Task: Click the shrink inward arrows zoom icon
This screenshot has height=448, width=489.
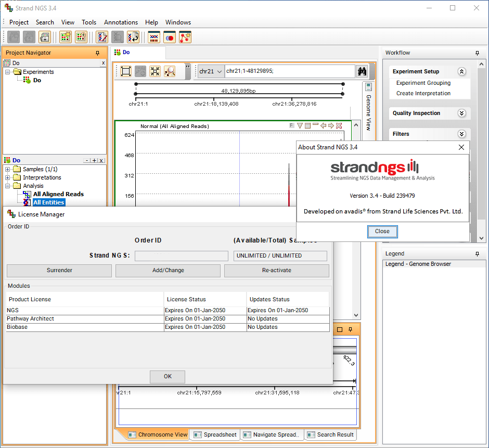Action: (x=155, y=71)
